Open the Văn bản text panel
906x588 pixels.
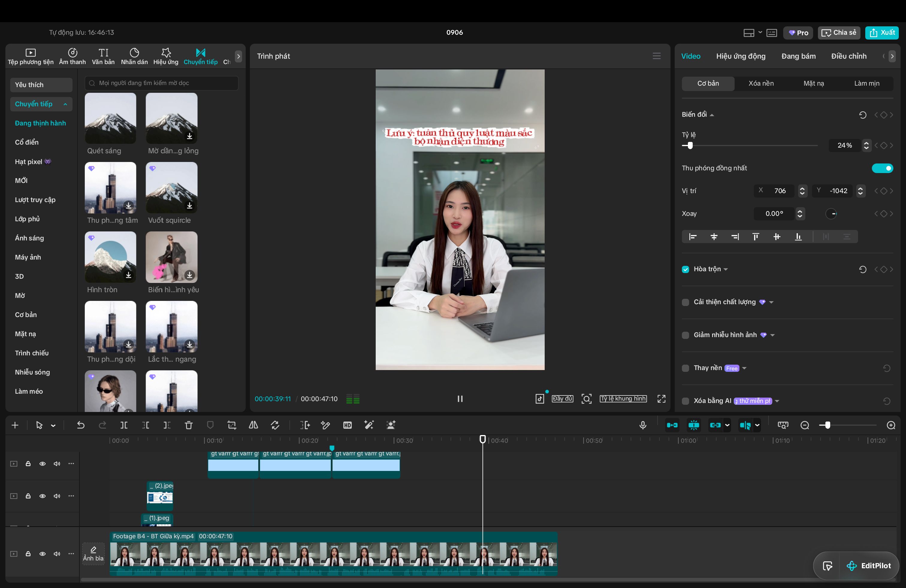tap(103, 57)
